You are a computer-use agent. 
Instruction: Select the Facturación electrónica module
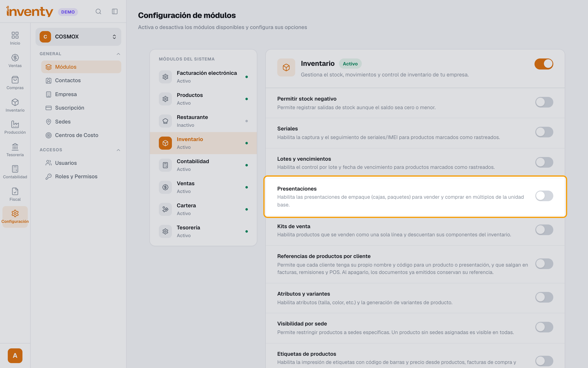pos(203,77)
